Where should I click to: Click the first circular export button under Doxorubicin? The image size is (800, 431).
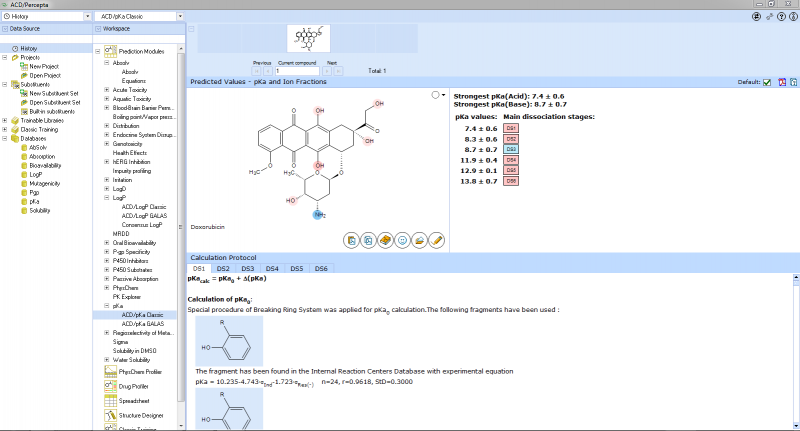(x=352, y=240)
